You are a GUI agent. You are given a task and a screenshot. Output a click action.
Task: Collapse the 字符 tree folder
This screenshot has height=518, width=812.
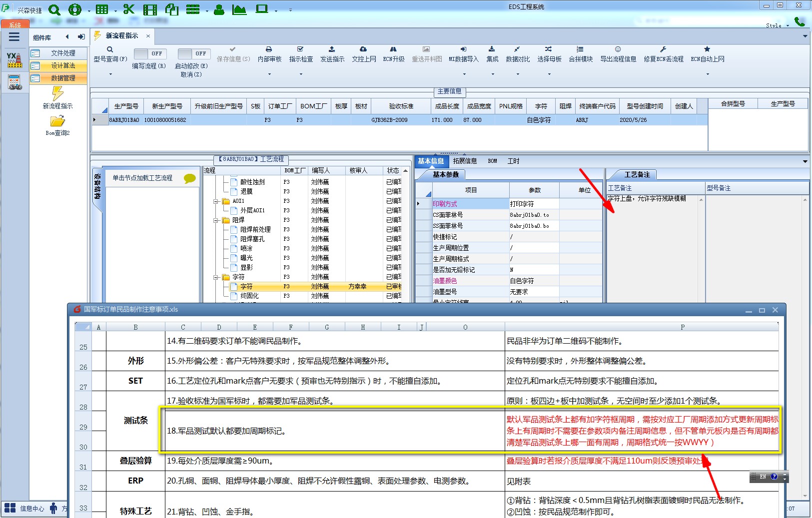coord(216,277)
